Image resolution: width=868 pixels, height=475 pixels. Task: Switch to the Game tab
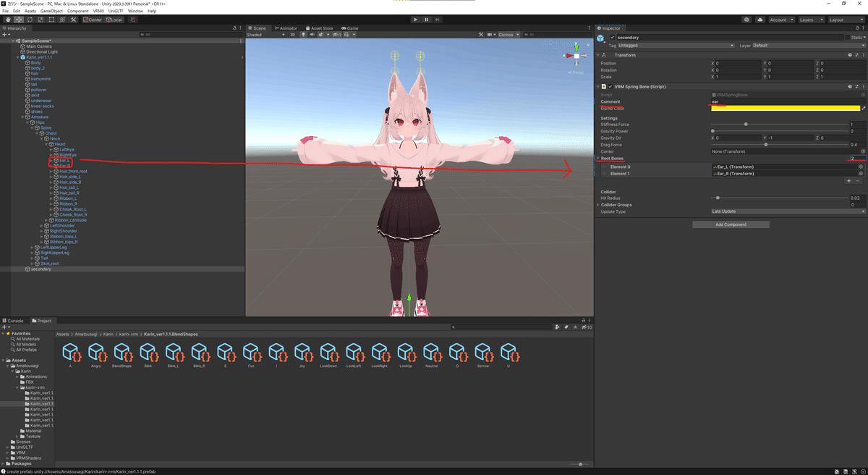(x=351, y=28)
